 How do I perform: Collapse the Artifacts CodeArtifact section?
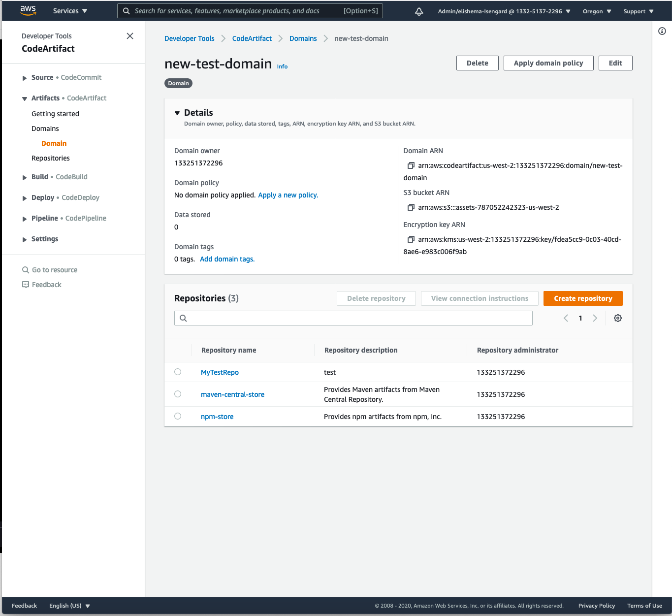tap(25, 98)
